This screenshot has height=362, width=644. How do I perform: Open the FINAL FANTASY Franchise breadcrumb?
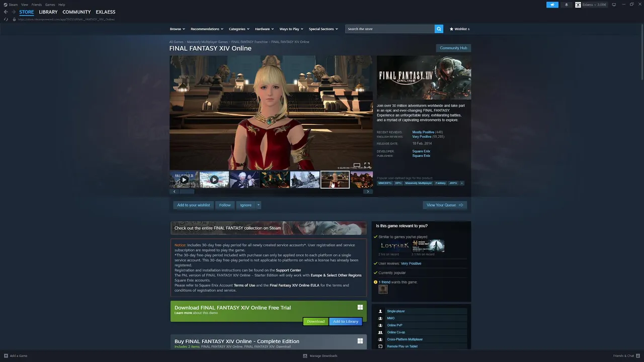[250, 42]
